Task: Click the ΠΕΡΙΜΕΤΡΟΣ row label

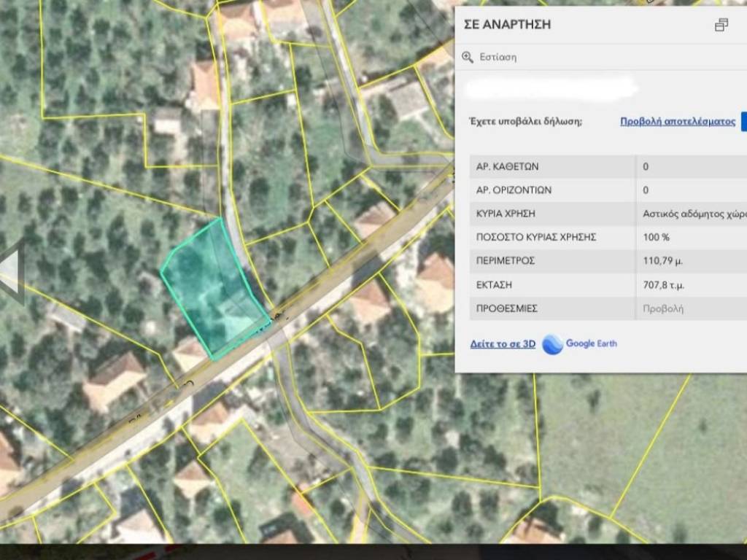Action: [506, 260]
